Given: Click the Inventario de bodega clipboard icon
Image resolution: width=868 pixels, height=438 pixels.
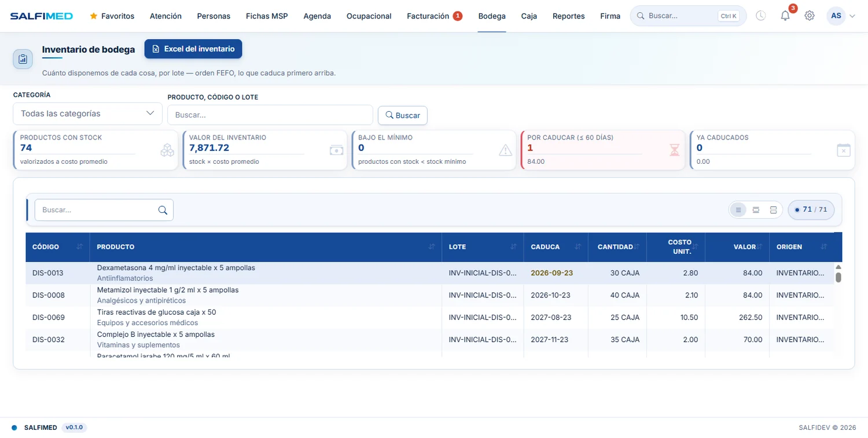Looking at the screenshot, I should 23,59.
